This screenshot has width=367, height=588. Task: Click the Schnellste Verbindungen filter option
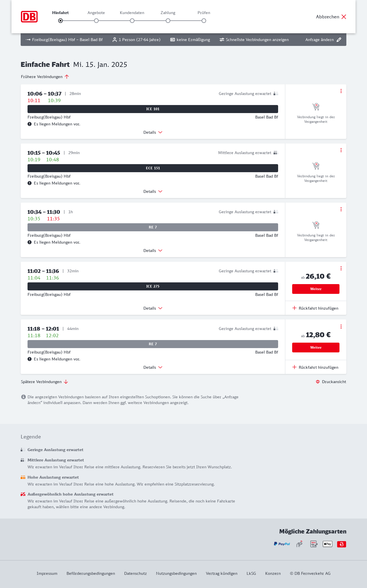coord(254,40)
